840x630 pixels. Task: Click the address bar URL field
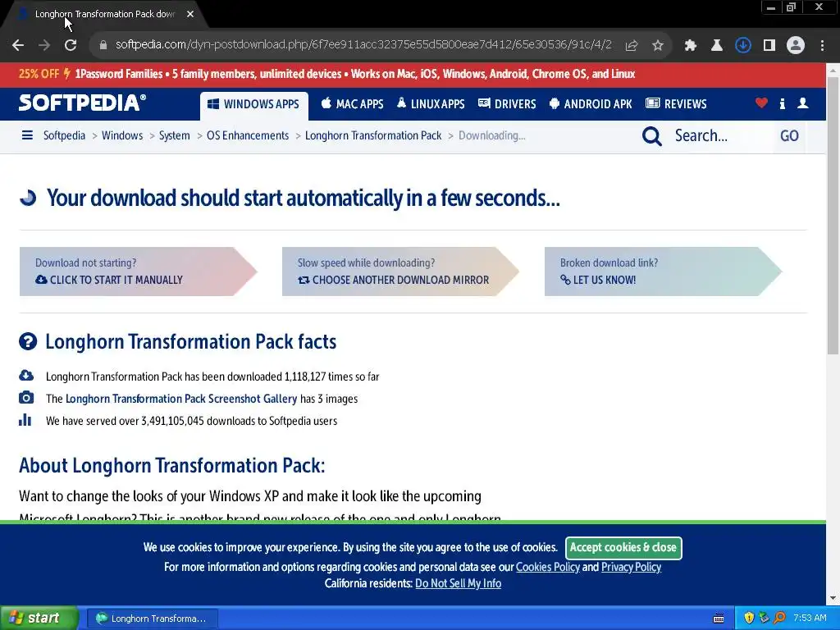tap(363, 44)
